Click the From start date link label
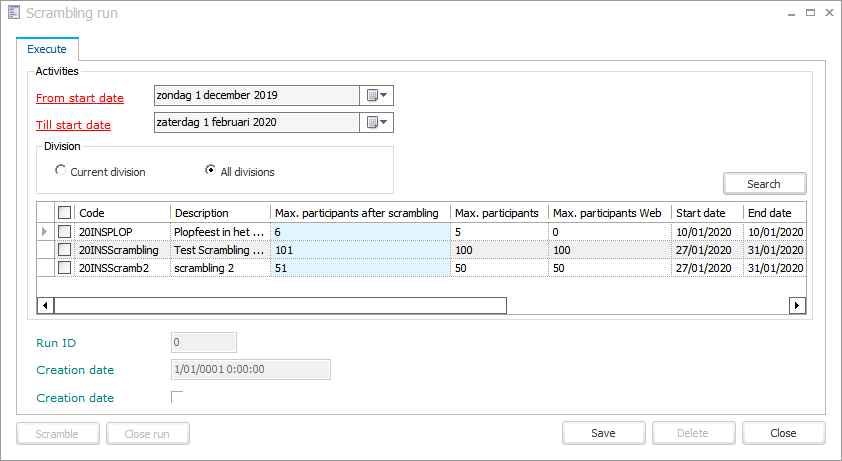The height and width of the screenshot is (461, 842). click(x=80, y=98)
